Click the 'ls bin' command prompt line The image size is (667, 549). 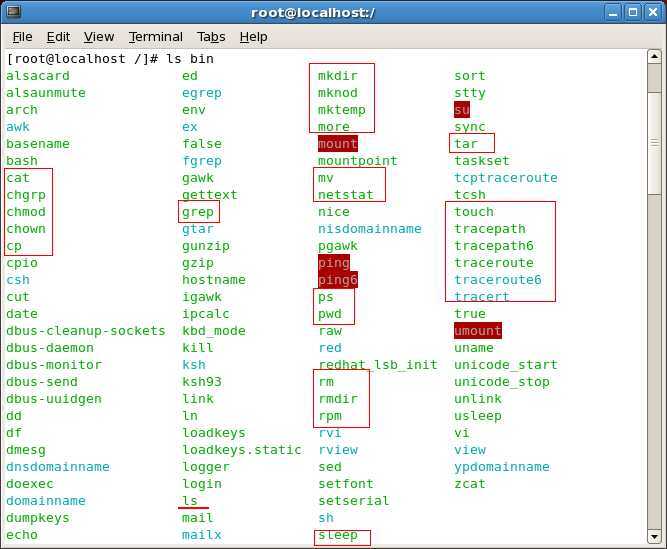(x=110, y=59)
